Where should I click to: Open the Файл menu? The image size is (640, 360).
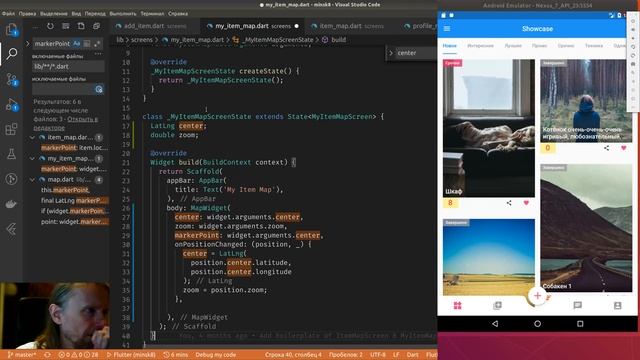point(8,13)
